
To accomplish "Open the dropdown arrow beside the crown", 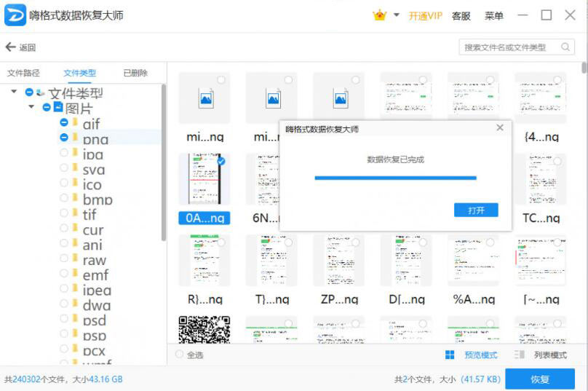I will click(397, 15).
